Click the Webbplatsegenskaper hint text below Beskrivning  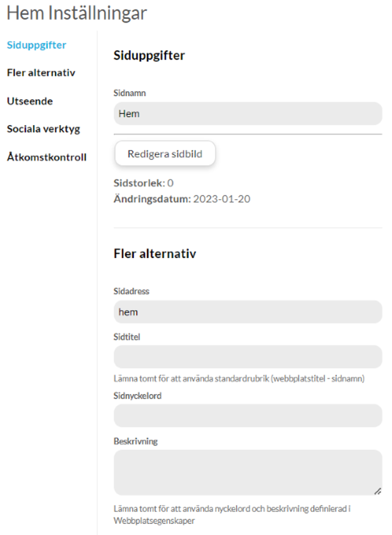point(232,515)
